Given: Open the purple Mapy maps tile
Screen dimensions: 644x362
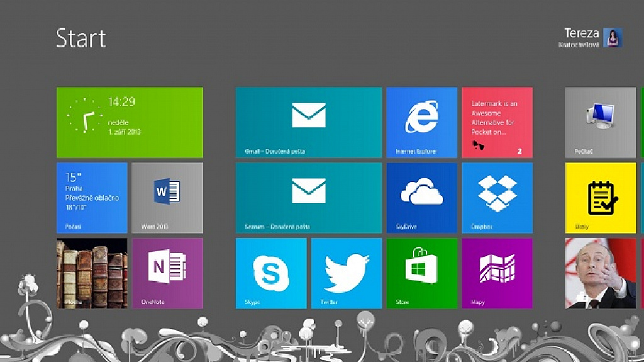Looking at the screenshot, I should click(497, 274).
